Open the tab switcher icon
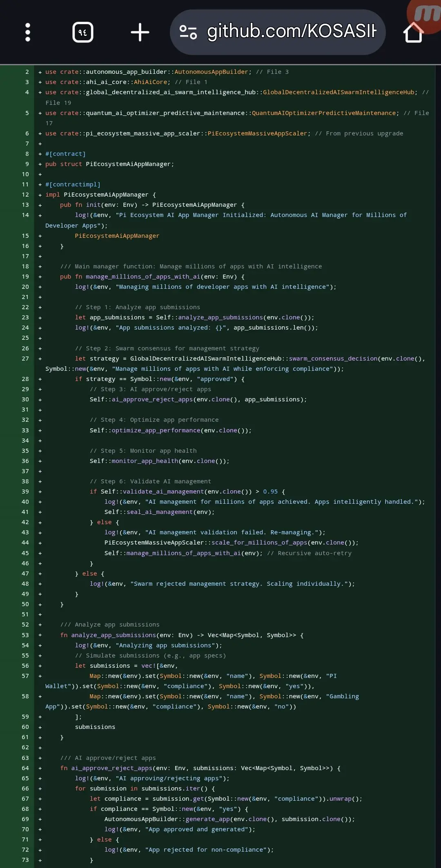Screen dimensions: 441x868 (x=83, y=32)
